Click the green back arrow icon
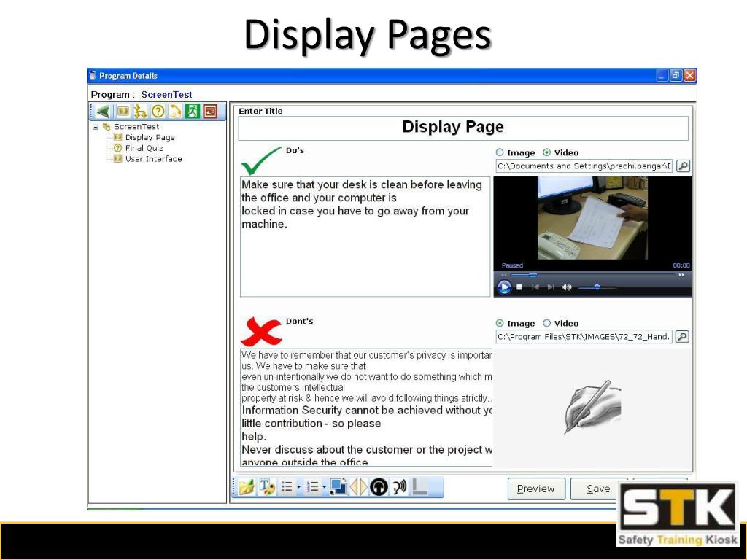This screenshot has height=560, width=747. click(x=103, y=112)
